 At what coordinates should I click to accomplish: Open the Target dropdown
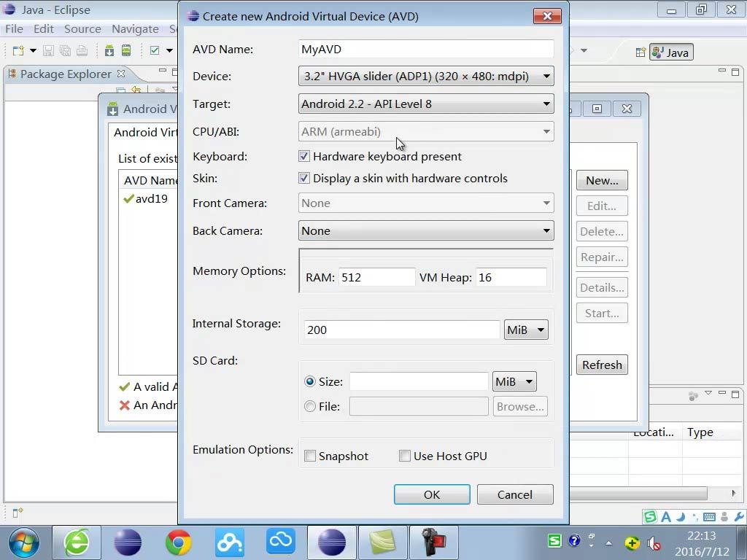(x=426, y=104)
